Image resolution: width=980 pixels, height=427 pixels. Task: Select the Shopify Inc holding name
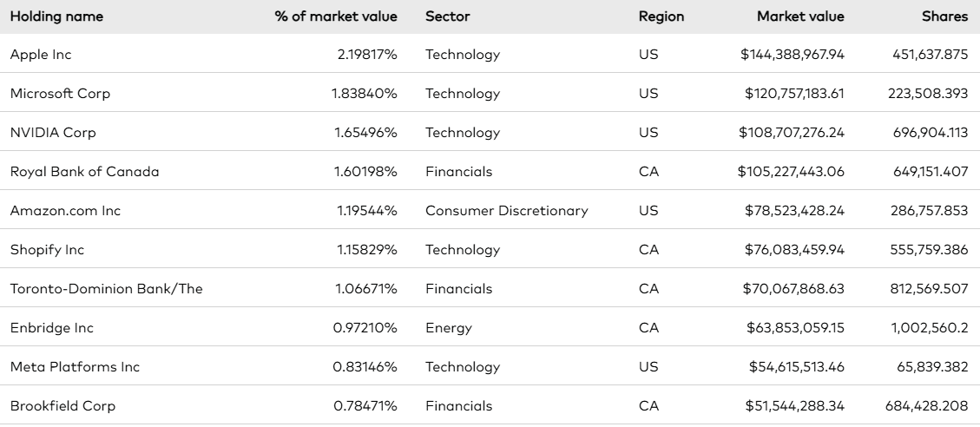point(47,250)
